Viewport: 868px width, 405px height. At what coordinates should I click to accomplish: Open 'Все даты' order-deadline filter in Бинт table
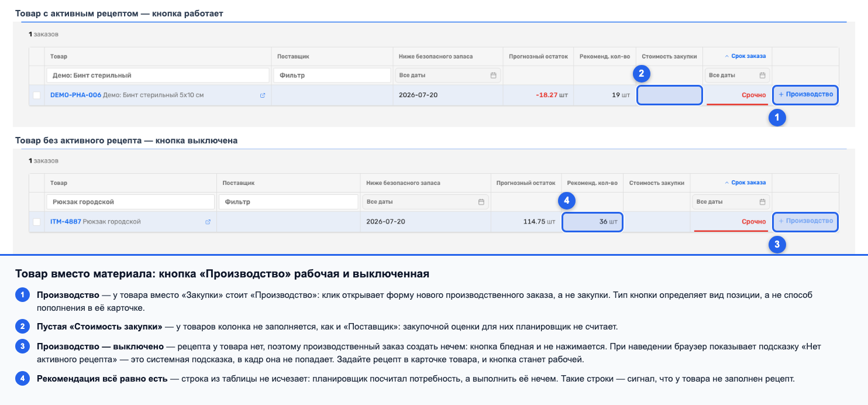[737, 75]
